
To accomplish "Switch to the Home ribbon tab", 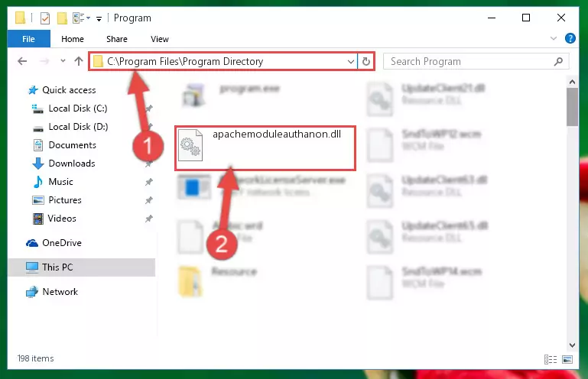I will coord(73,39).
